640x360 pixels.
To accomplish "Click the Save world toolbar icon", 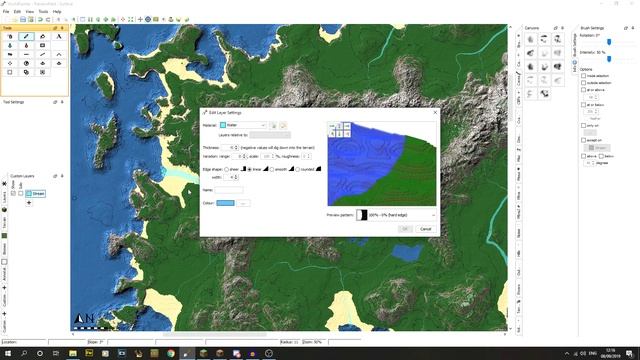I will (23, 19).
